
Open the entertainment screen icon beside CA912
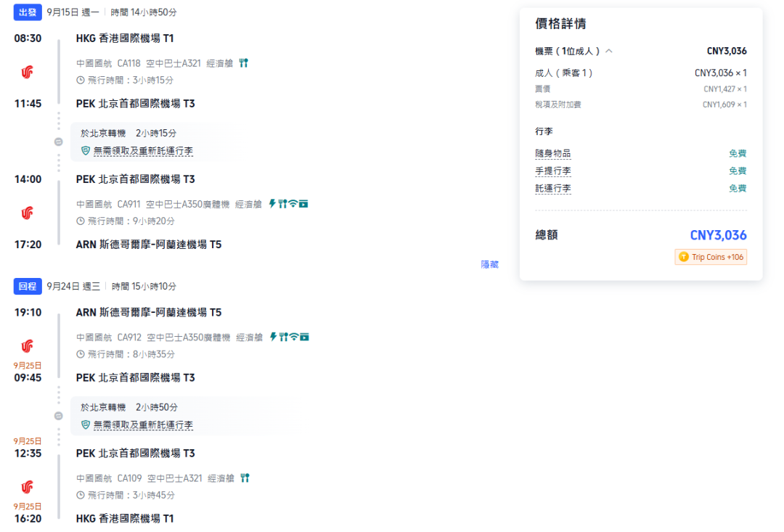[x=303, y=336]
